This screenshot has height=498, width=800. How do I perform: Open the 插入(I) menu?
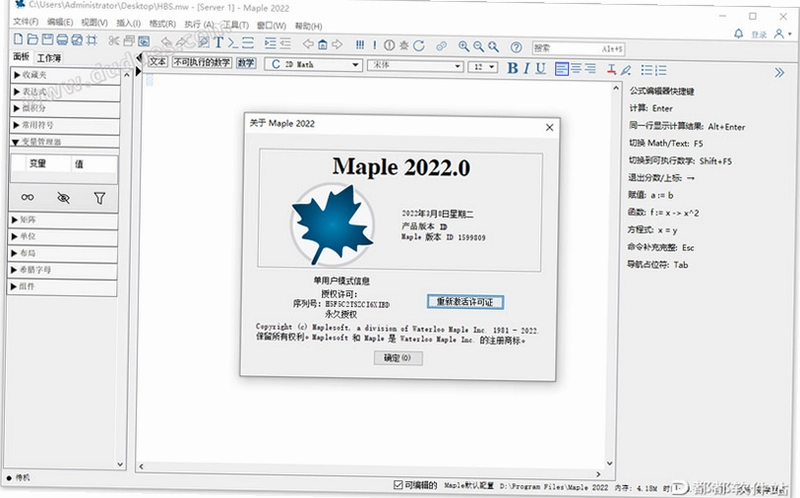coord(129,23)
